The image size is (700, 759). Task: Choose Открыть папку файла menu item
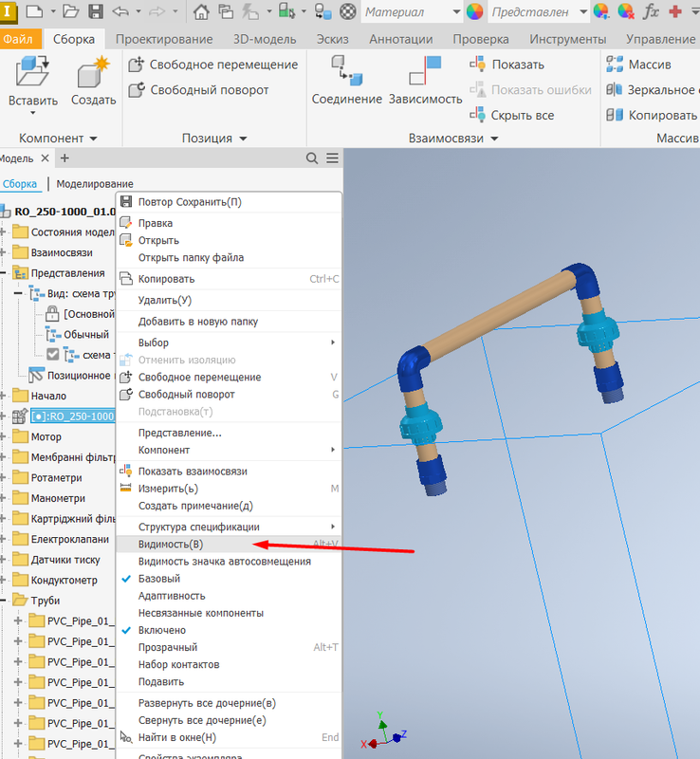(x=229, y=257)
